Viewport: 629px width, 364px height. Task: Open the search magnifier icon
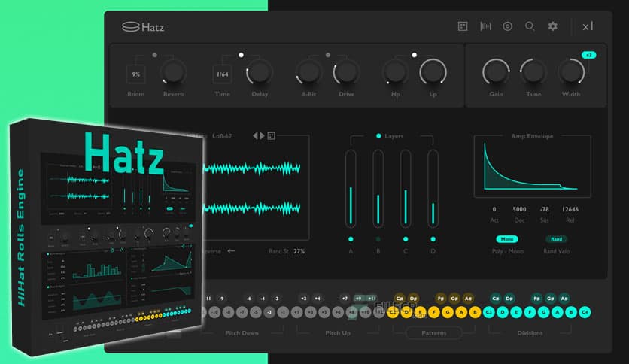click(x=530, y=26)
